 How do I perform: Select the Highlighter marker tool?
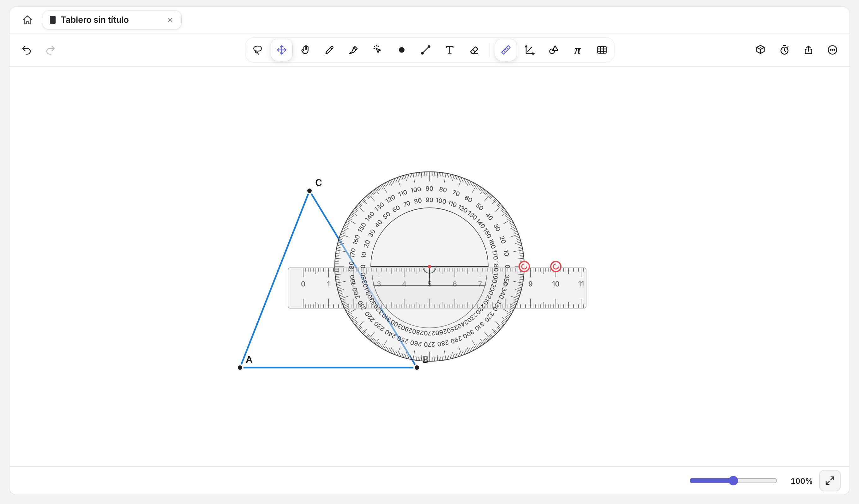tap(353, 50)
